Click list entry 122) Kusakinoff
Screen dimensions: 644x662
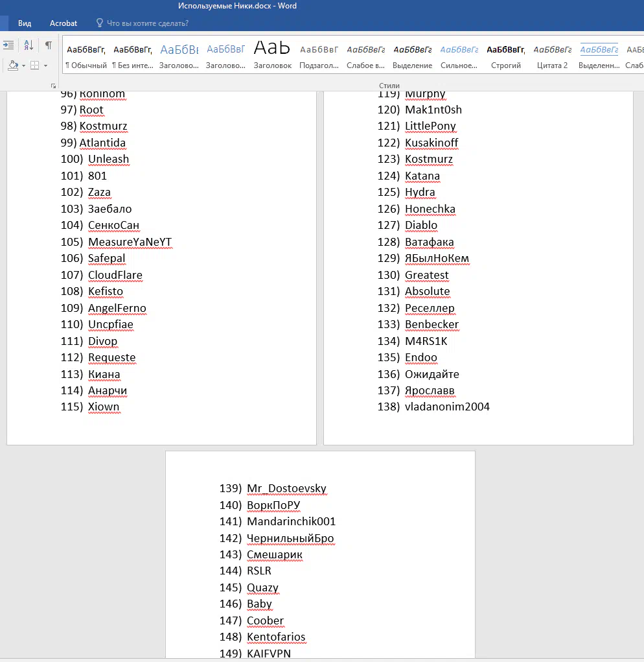tap(417, 143)
